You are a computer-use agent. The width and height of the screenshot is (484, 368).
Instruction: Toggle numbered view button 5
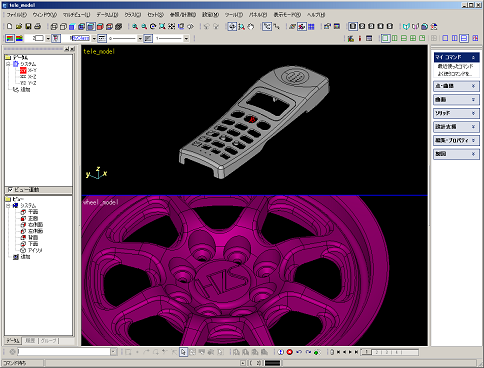(389, 26)
